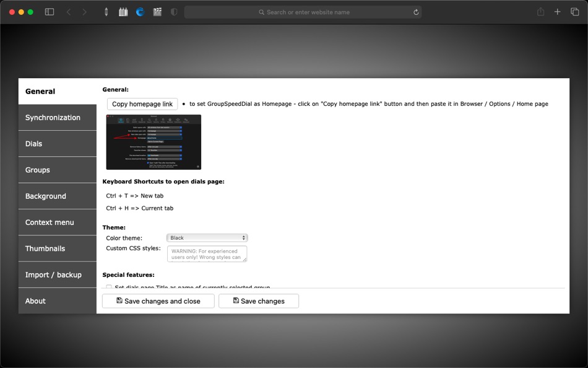
Task: Open the Share toolbar icon
Action: click(x=540, y=12)
